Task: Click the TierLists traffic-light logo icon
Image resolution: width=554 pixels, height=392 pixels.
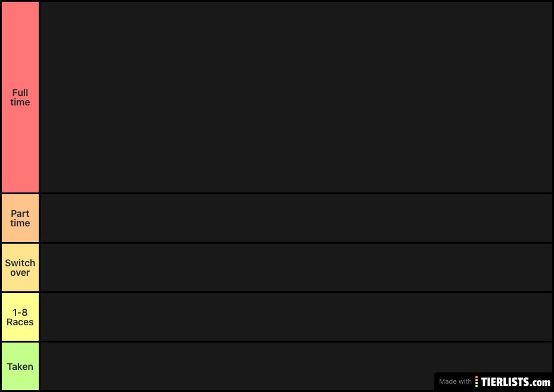Action: [477, 382]
